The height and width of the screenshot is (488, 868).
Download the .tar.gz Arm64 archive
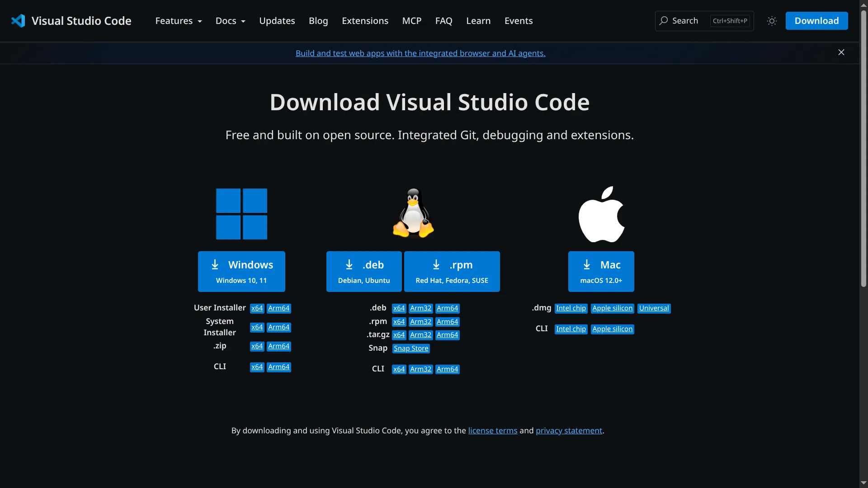click(448, 335)
